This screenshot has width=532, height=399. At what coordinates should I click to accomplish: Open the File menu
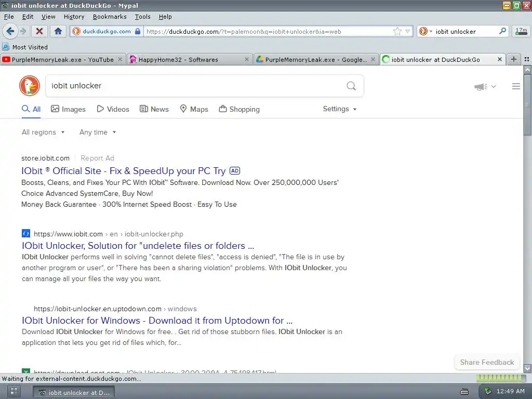pos(9,17)
